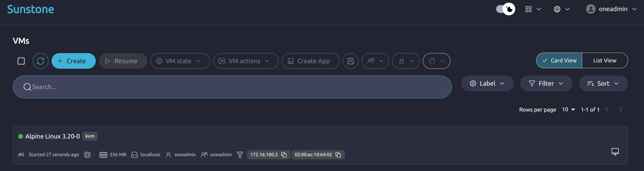Open the trash delete icon menu
644x171 pixels.
436,61
